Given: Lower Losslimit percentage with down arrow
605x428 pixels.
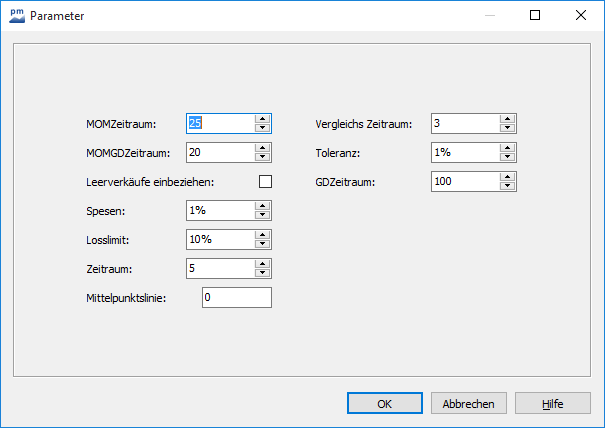Looking at the screenshot, I should click(x=262, y=244).
